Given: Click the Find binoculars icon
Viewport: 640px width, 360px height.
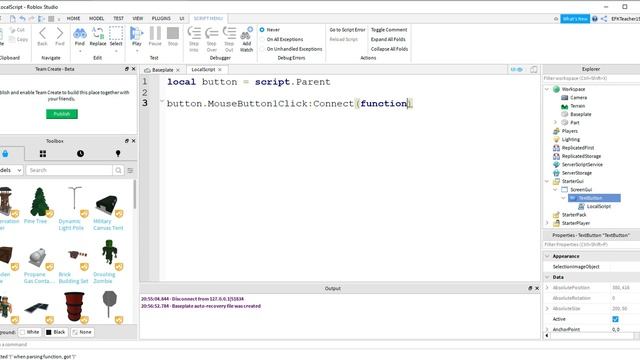Looking at the screenshot, I should coord(80,33).
